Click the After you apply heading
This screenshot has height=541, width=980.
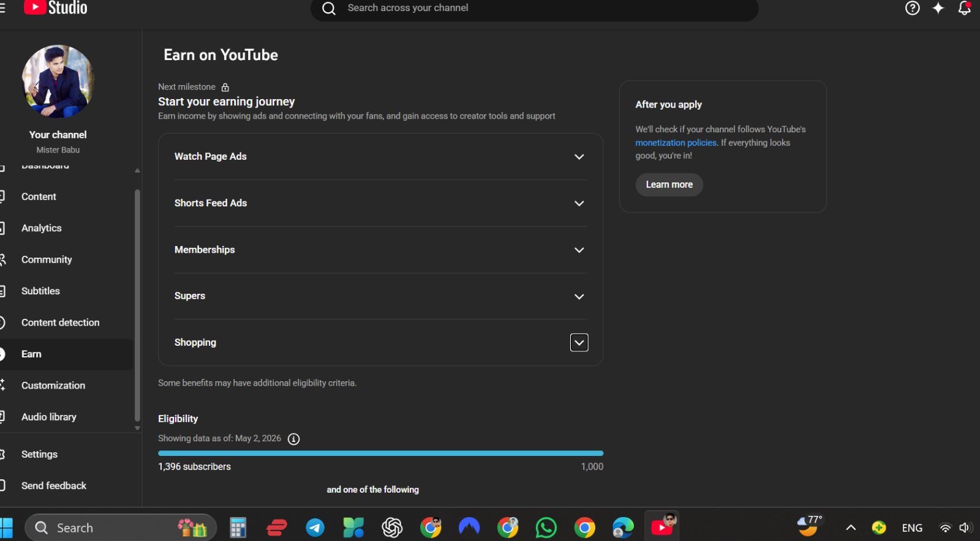[668, 105]
